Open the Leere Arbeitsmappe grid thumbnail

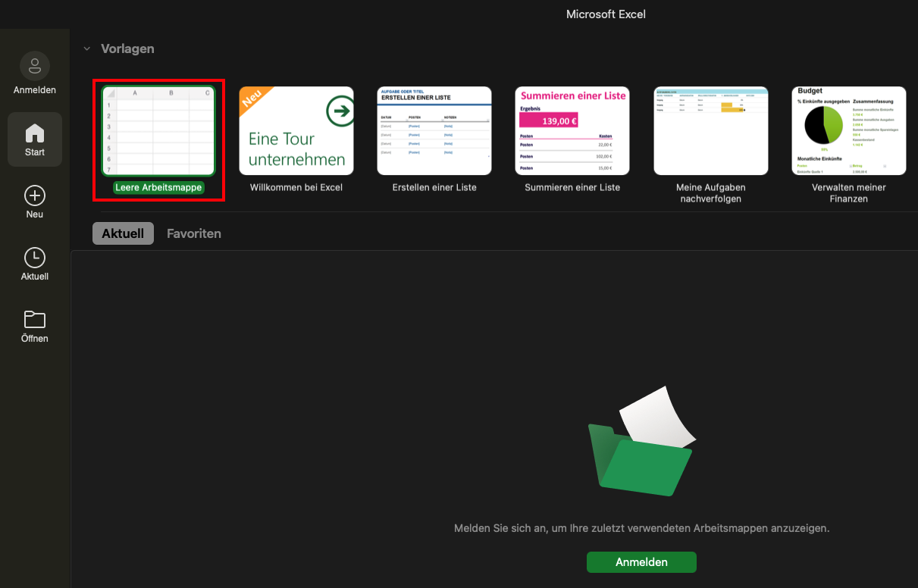158,130
